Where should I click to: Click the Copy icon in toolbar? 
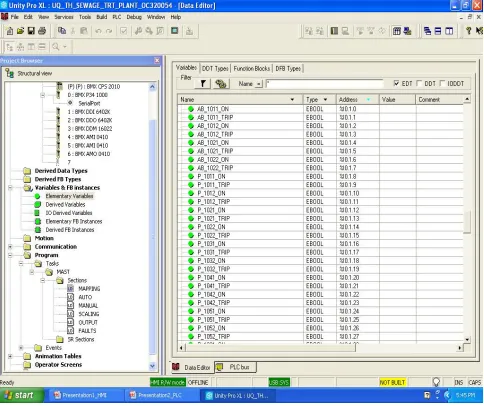(62, 31)
